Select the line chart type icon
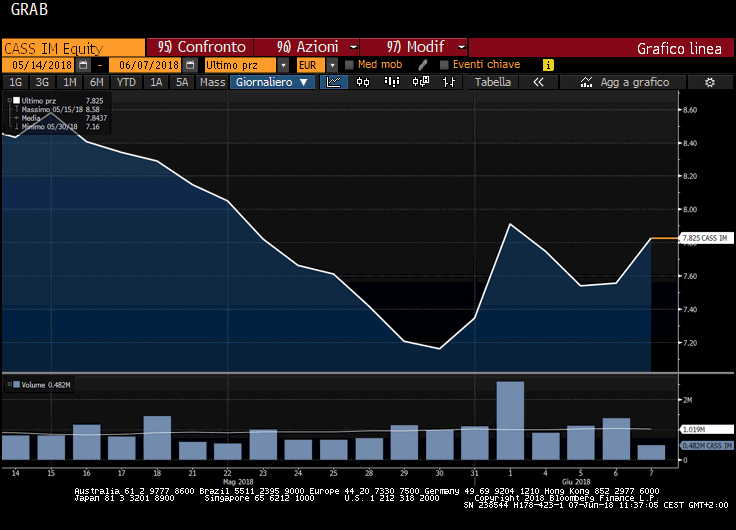 tap(333, 82)
